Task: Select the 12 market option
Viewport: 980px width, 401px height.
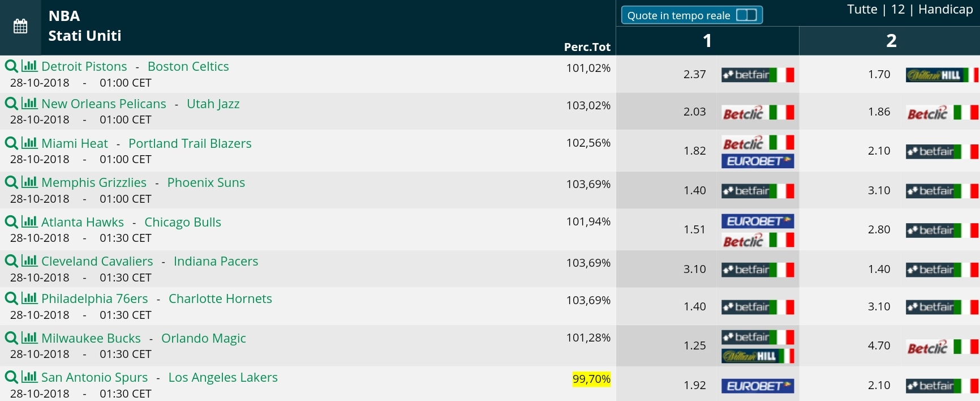Action: tap(898, 9)
